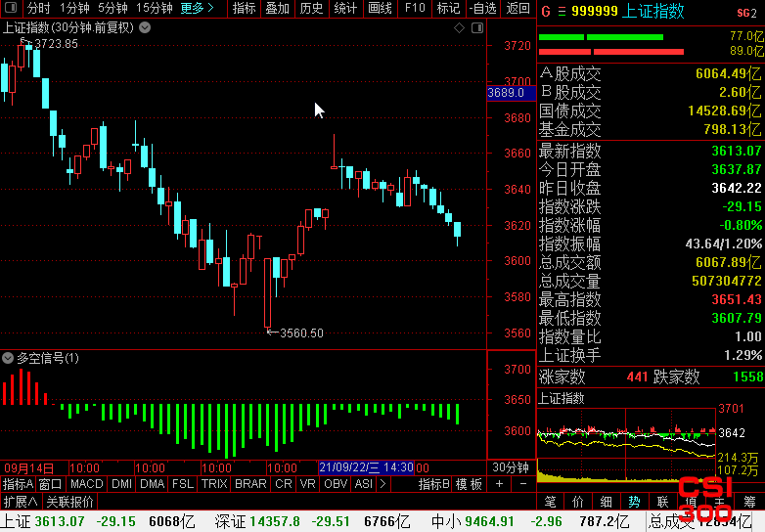Screen dimensions: 765x532
Task: Open the F10 company info
Action: tap(415, 8)
